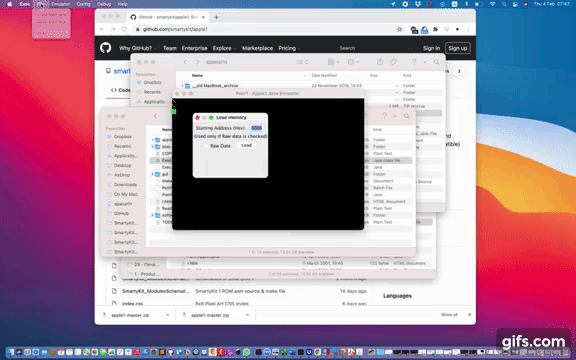Go back in the spanarin Finder window
576x360 pixels.
click(185, 62)
